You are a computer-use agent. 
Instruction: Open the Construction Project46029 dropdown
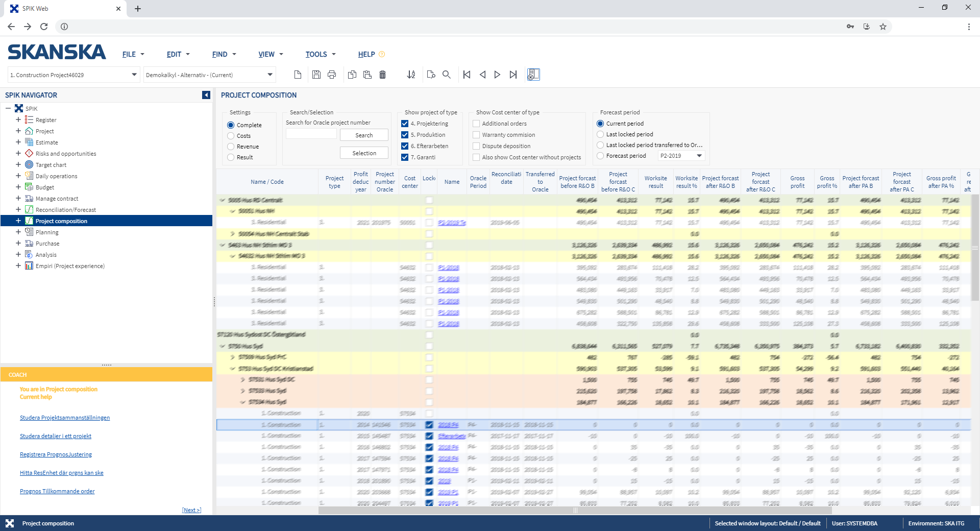[x=134, y=75]
